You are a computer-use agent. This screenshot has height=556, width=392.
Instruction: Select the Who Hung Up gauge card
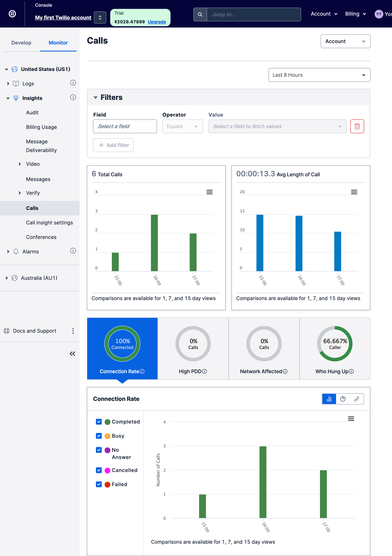click(x=335, y=348)
